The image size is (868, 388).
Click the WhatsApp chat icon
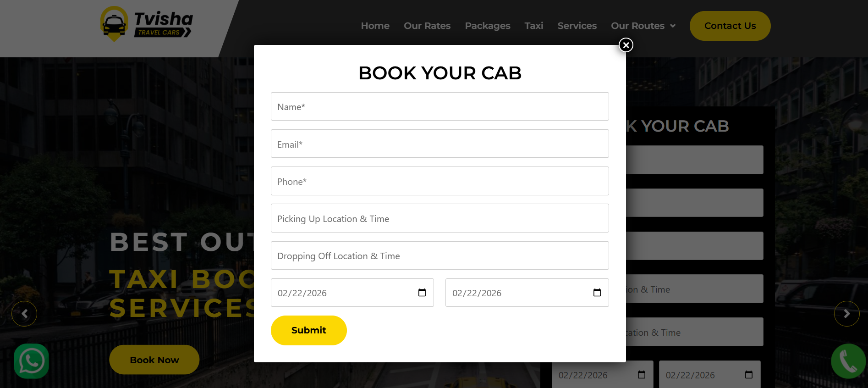point(31,361)
